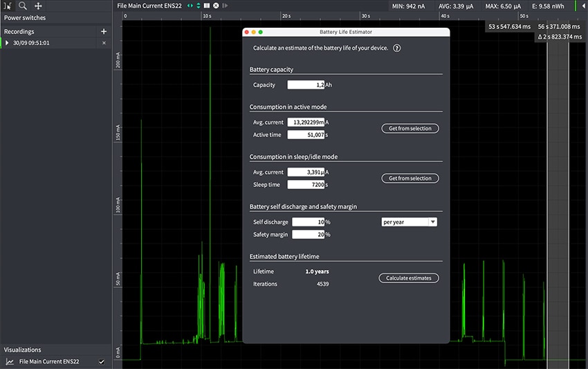Open the Power switches section
The image size is (588, 369).
click(x=25, y=17)
